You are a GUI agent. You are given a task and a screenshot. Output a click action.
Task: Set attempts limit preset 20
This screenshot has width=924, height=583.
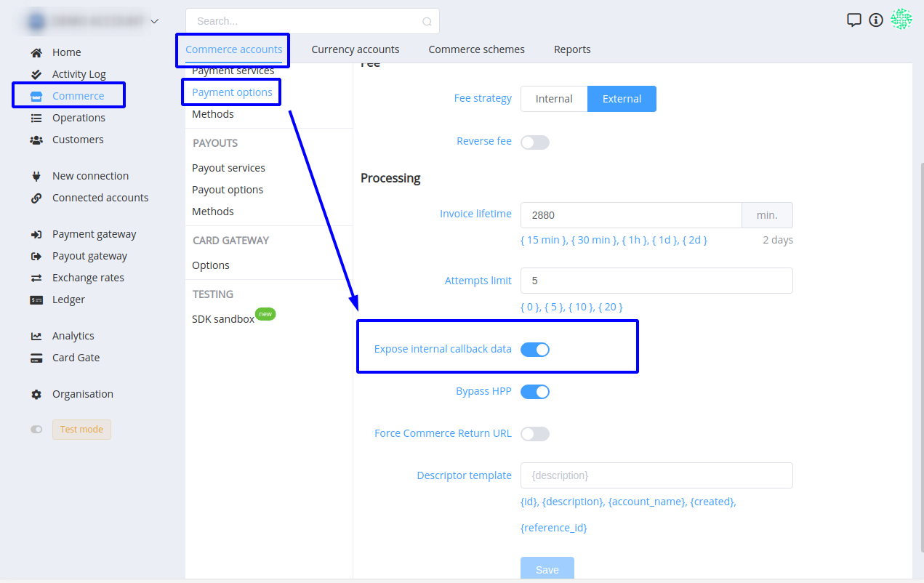(x=610, y=307)
